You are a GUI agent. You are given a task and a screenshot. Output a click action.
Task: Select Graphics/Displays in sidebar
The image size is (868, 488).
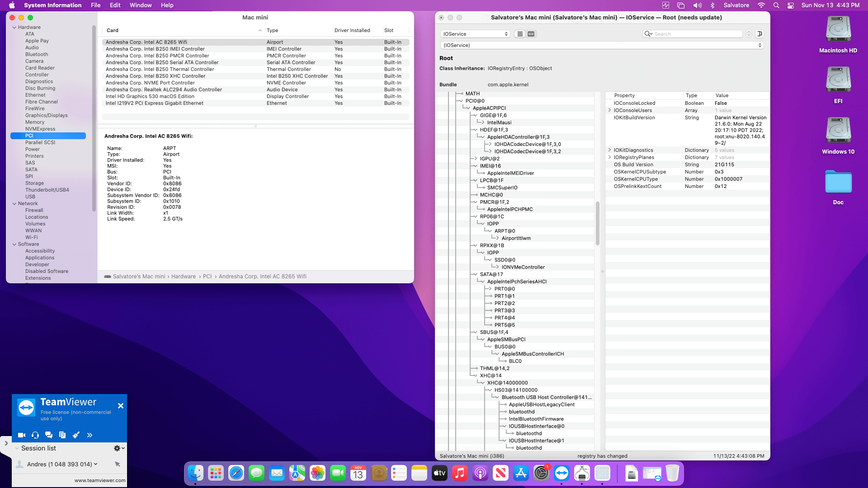click(x=47, y=115)
